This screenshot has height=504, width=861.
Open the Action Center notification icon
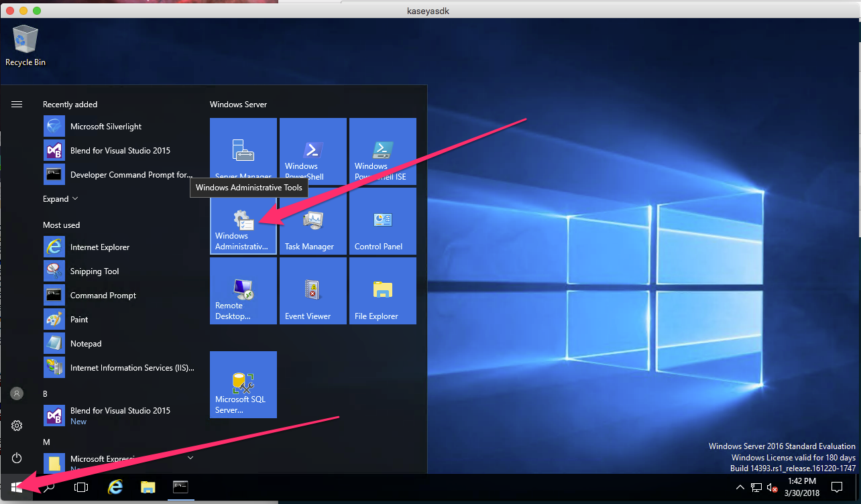coord(837,487)
